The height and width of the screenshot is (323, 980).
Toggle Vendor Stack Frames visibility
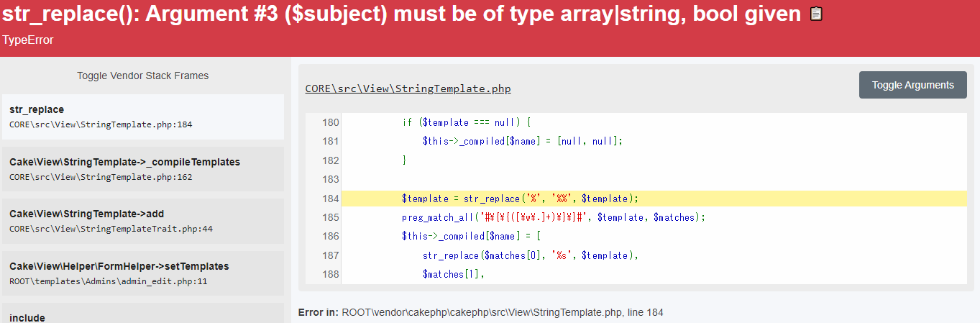coord(143,76)
